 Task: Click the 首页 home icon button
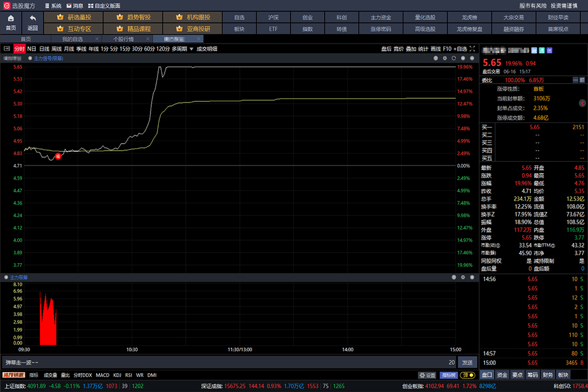pos(11,23)
